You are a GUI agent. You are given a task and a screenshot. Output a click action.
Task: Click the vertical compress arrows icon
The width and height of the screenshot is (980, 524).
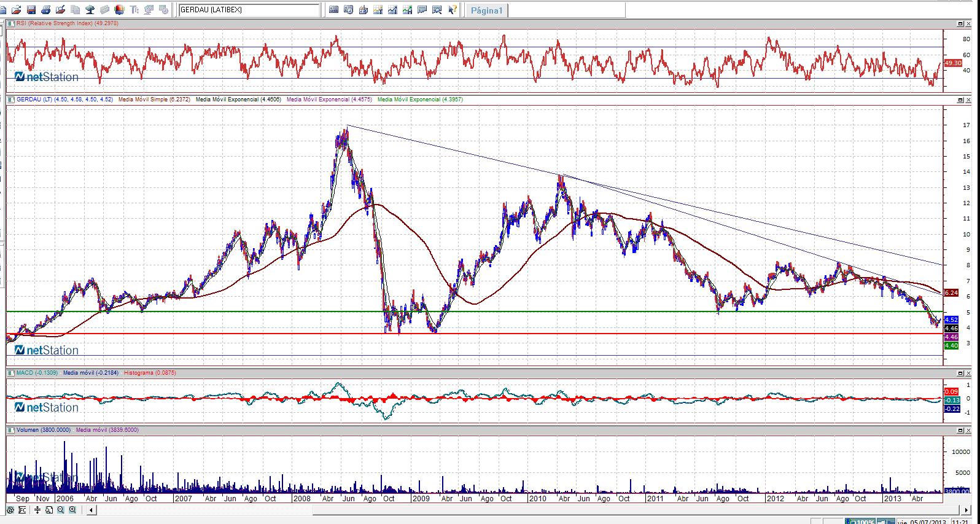pyautogui.click(x=37, y=510)
